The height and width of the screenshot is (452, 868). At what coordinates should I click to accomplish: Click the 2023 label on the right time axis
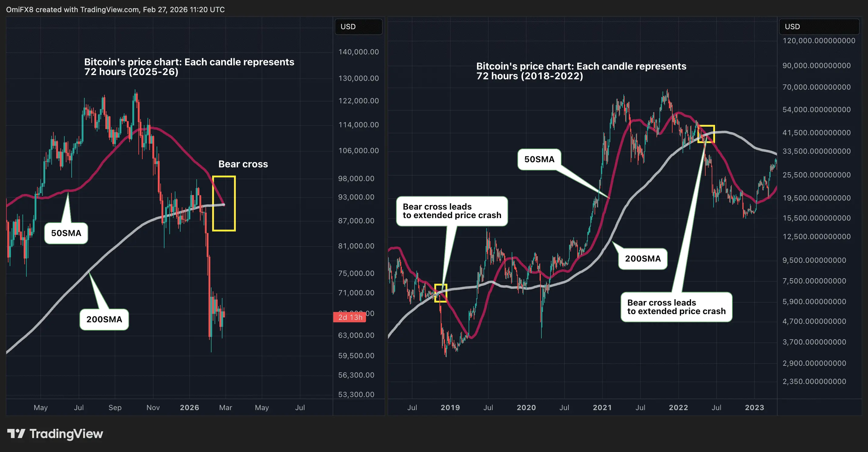pos(754,407)
